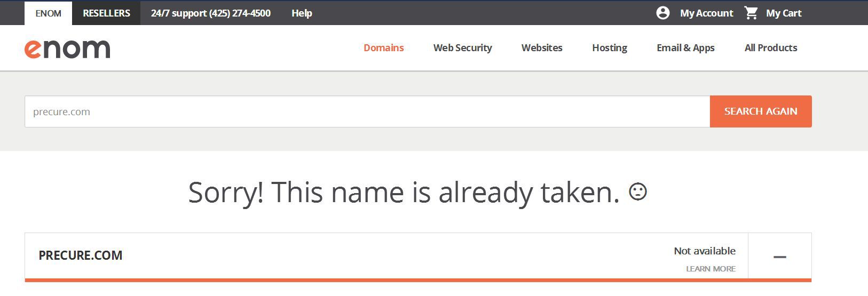Click the My Cart link text
The width and height of the screenshot is (868, 296).
pyautogui.click(x=783, y=13)
